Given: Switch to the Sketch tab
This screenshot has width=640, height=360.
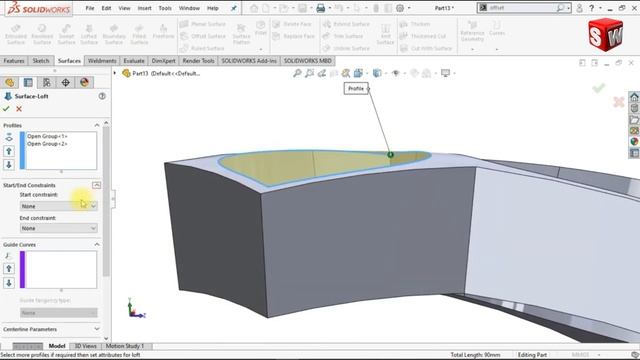Looking at the screenshot, I should click(41, 61).
